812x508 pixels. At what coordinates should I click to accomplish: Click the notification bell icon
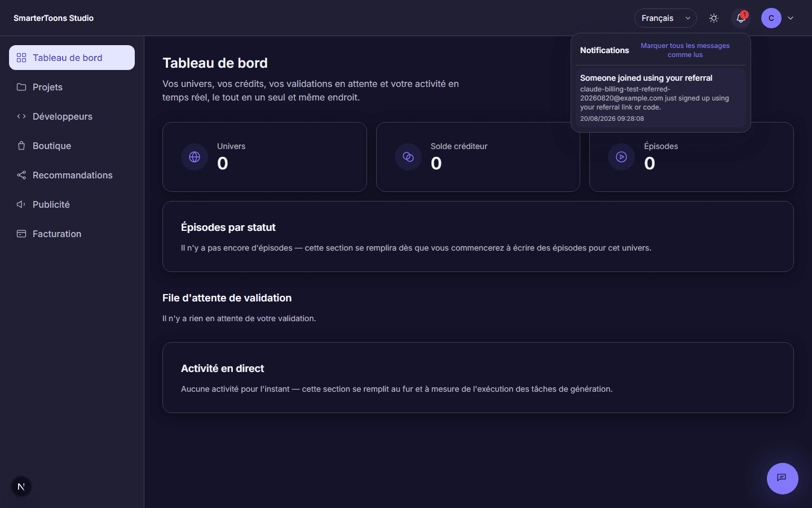pos(741,18)
